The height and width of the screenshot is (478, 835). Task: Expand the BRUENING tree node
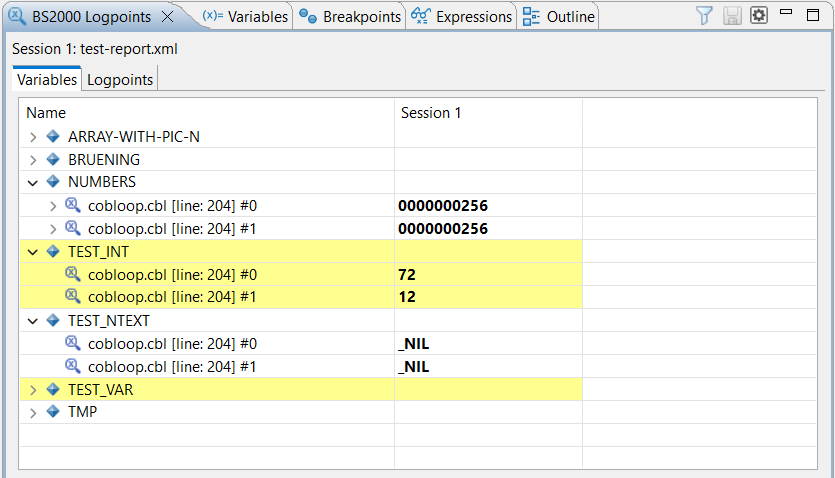(33, 159)
